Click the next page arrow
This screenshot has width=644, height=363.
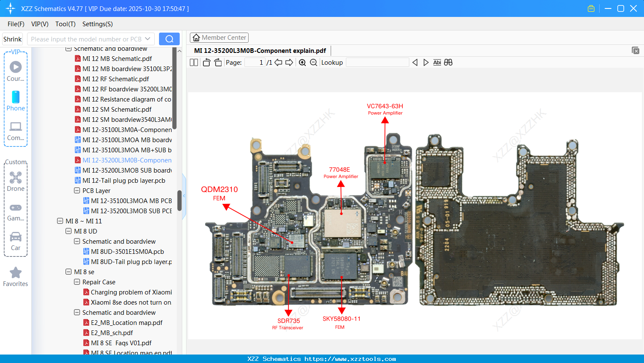pos(288,62)
